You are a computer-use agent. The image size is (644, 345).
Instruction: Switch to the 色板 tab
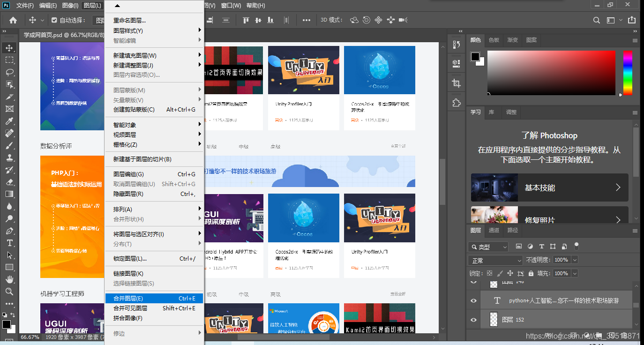[x=494, y=40]
